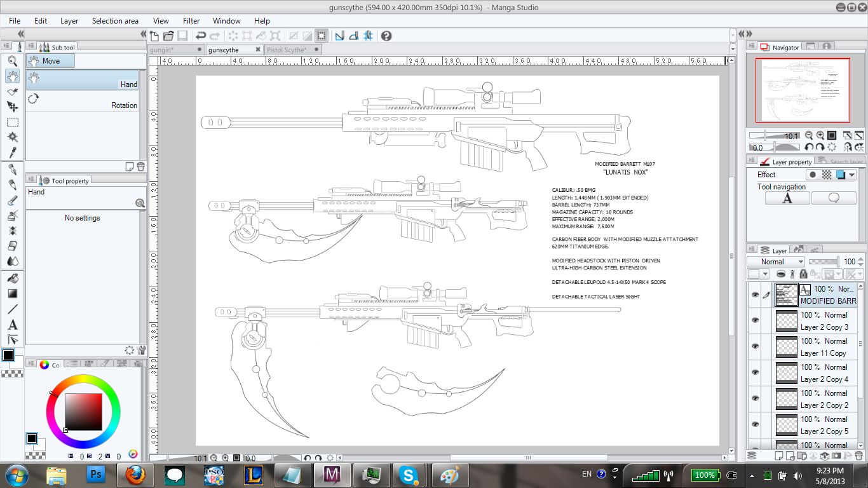Select the Fill bucket tool
868x488 pixels.
[12, 278]
